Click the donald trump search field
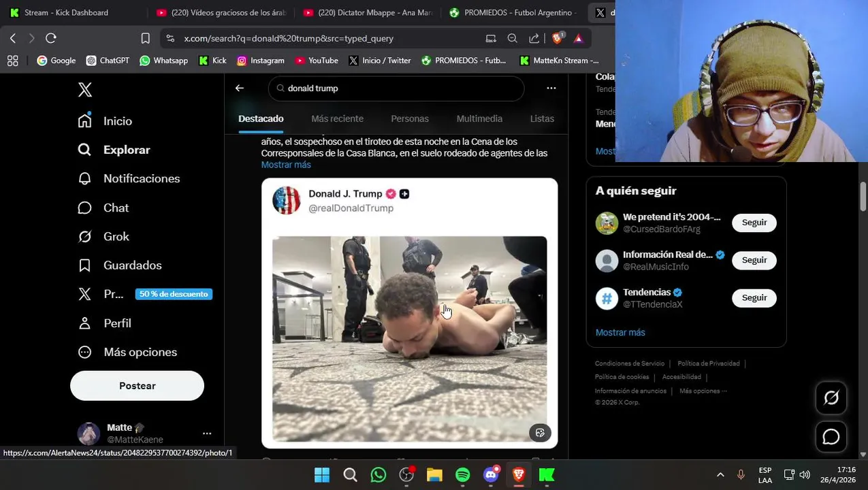The height and width of the screenshot is (490, 868). point(396,88)
